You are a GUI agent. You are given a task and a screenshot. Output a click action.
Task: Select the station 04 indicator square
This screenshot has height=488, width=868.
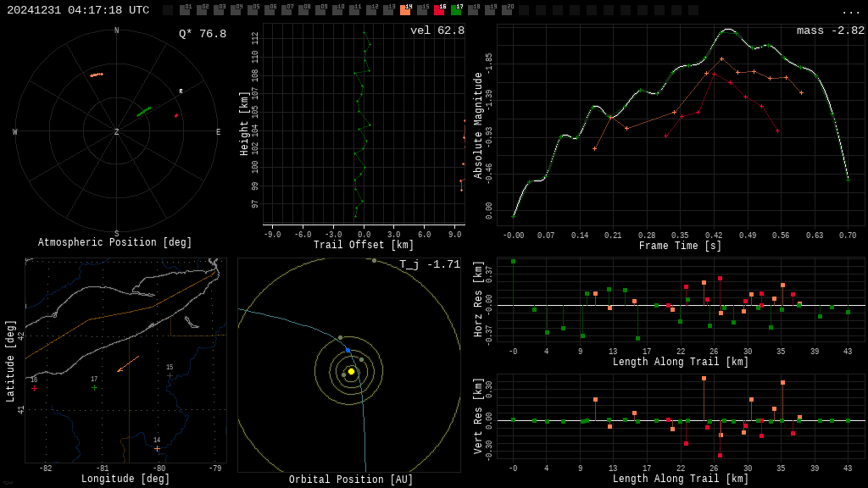236,10
